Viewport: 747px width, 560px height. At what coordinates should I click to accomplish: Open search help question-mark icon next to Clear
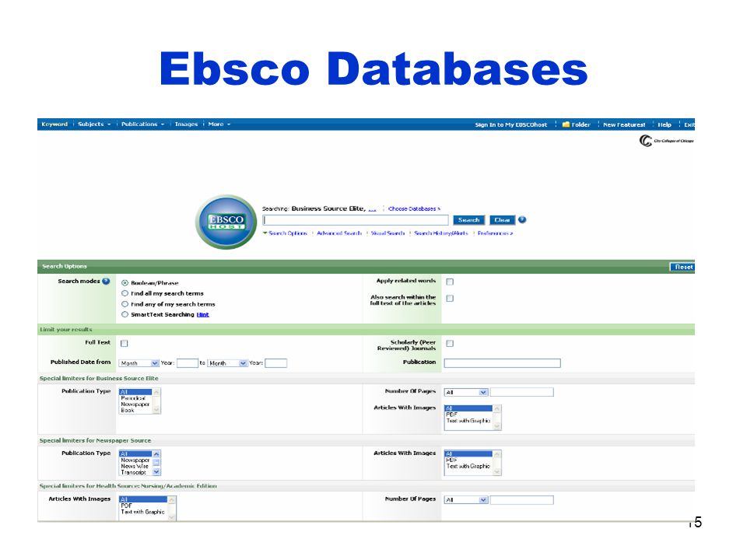[522, 219]
